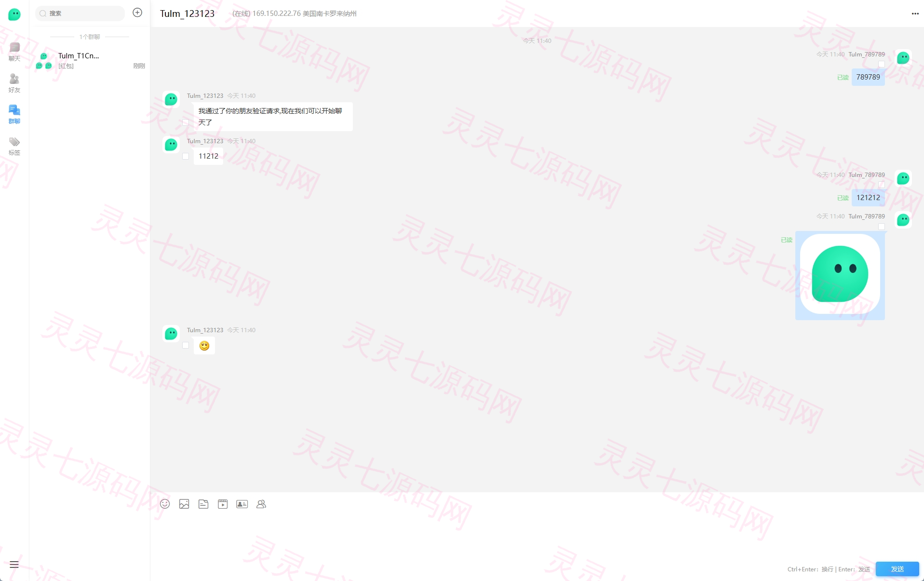
Task: Click Tulm_789789 avatar beside message 121212
Action: tap(903, 178)
